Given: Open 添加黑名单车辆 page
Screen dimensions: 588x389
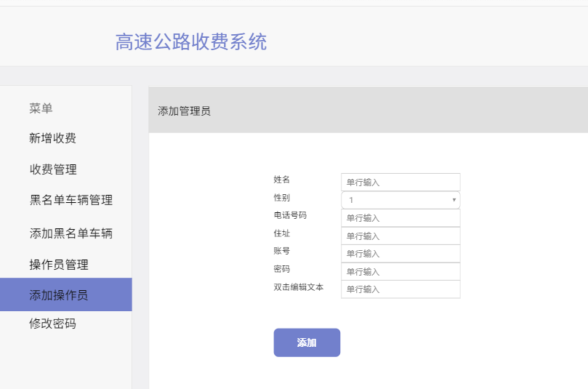Looking at the screenshot, I should click(71, 233).
